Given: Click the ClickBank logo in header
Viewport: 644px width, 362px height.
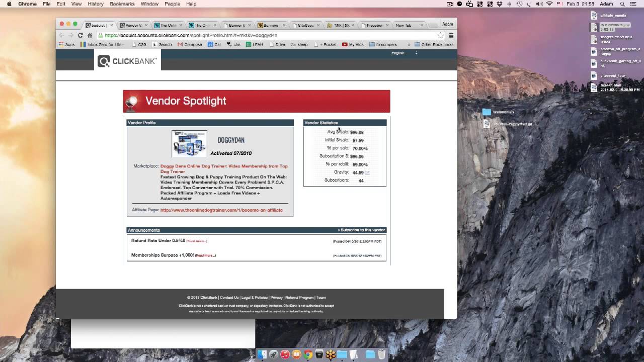Looking at the screenshot, I should (x=127, y=61).
